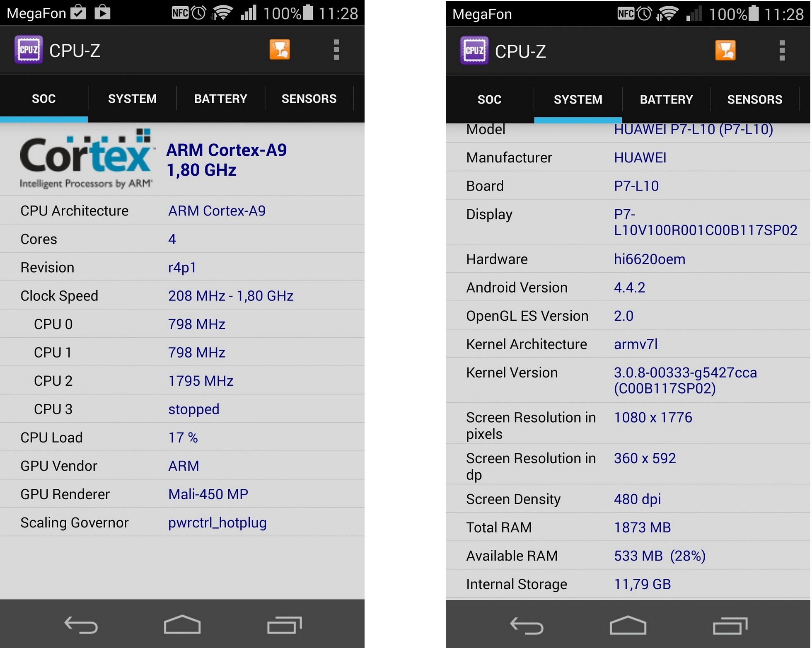Tap Clock Speed '208 MHz - 1,80 GHz'
This screenshot has height=648, width=812.
click(231, 296)
